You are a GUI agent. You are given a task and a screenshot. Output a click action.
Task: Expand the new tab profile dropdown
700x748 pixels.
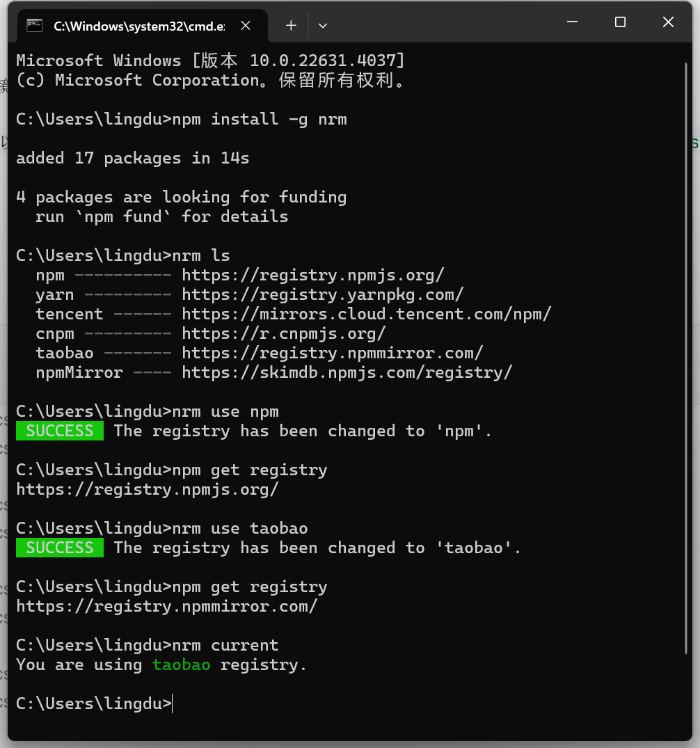pyautogui.click(x=323, y=26)
